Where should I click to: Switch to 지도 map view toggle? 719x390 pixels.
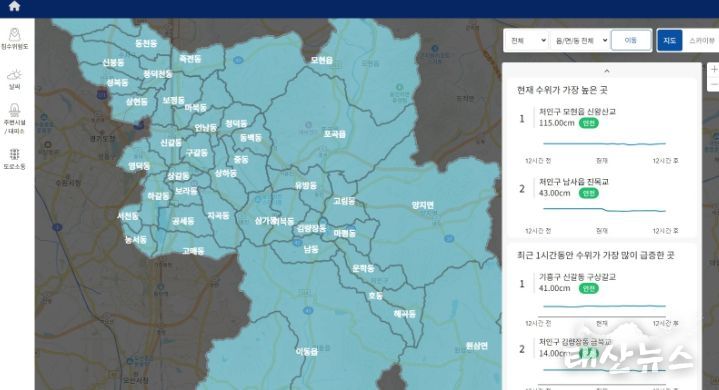click(x=669, y=40)
